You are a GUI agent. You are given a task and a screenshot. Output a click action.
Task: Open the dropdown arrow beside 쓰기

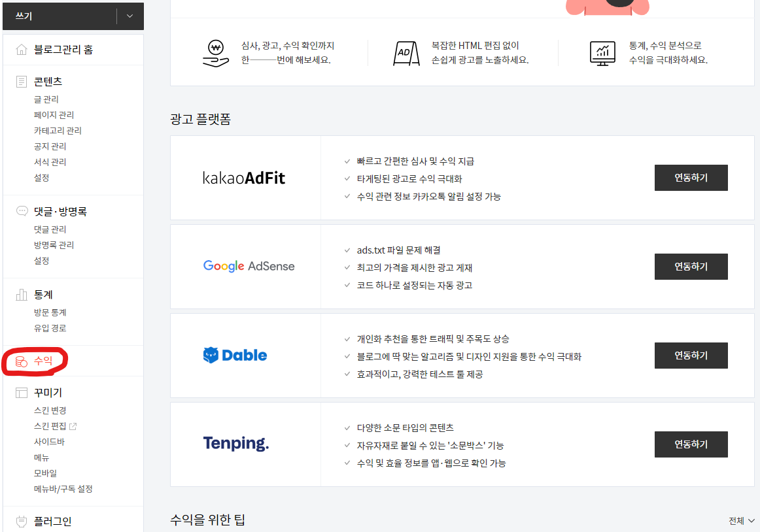130,16
